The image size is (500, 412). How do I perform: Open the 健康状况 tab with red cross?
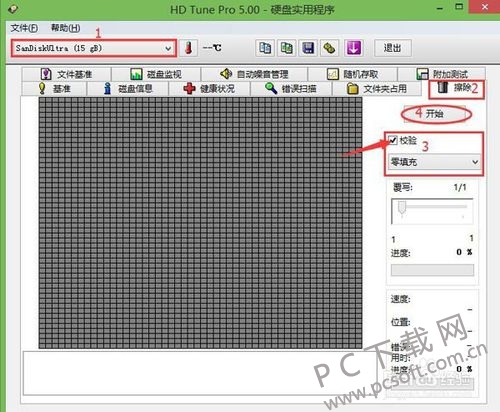coord(209,89)
